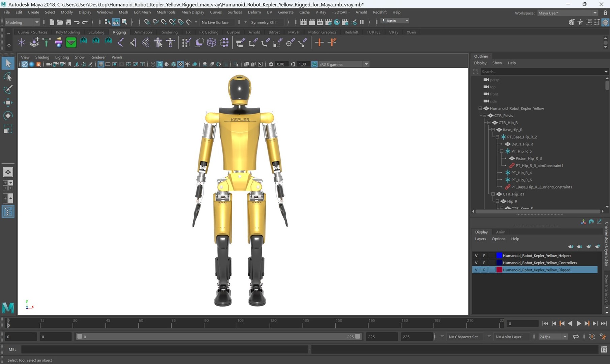Click the Undo arrow icon
The image size is (610, 364).
(x=77, y=22)
